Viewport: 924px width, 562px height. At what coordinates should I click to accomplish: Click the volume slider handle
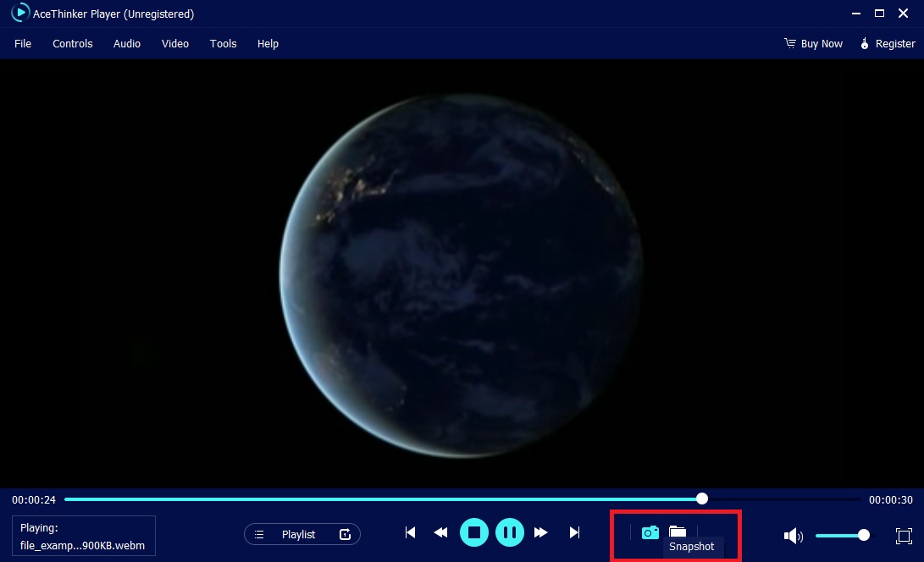[x=863, y=535]
